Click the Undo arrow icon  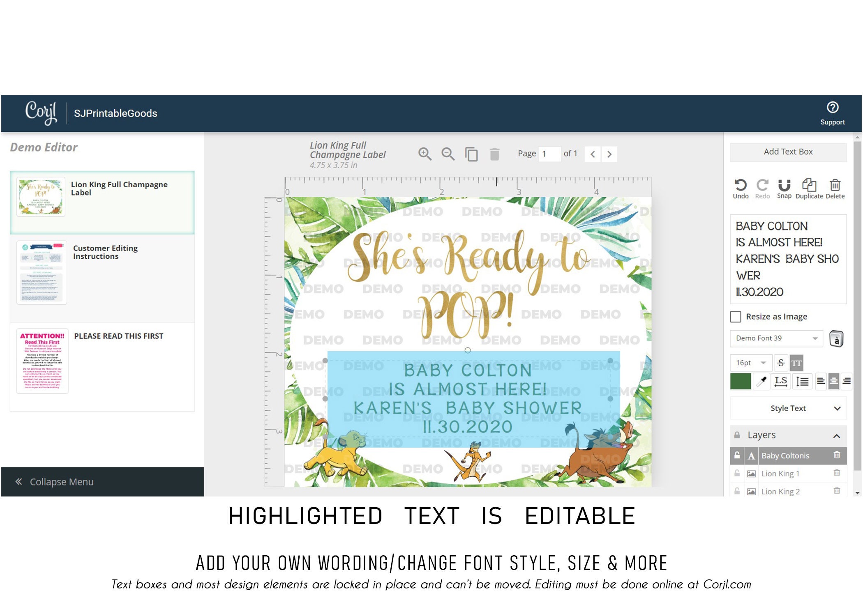tap(741, 185)
